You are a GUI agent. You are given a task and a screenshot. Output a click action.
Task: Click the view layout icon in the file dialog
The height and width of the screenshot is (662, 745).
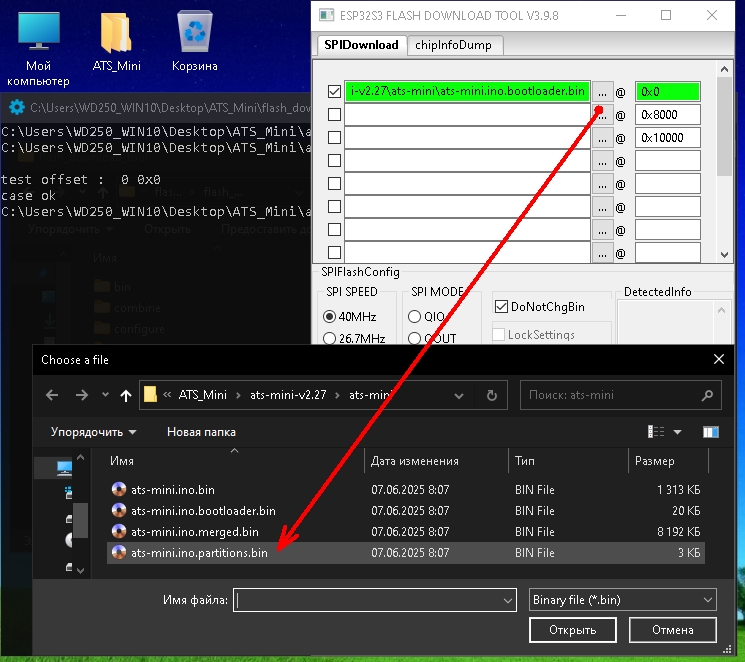pyautogui.click(x=656, y=432)
